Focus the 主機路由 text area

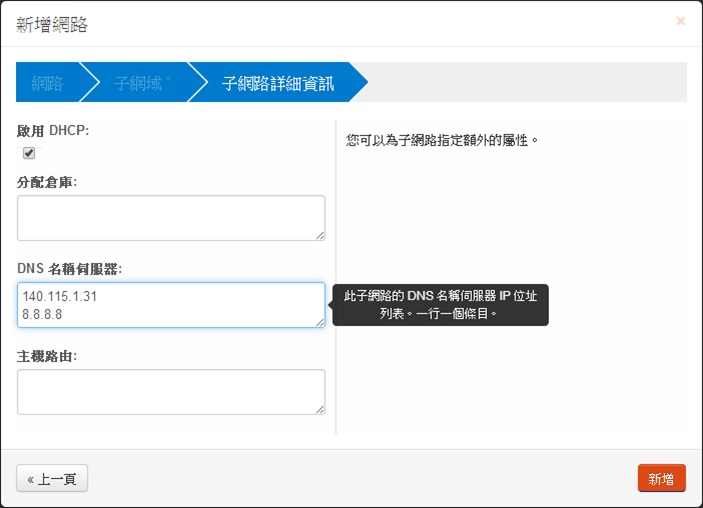[x=170, y=391]
